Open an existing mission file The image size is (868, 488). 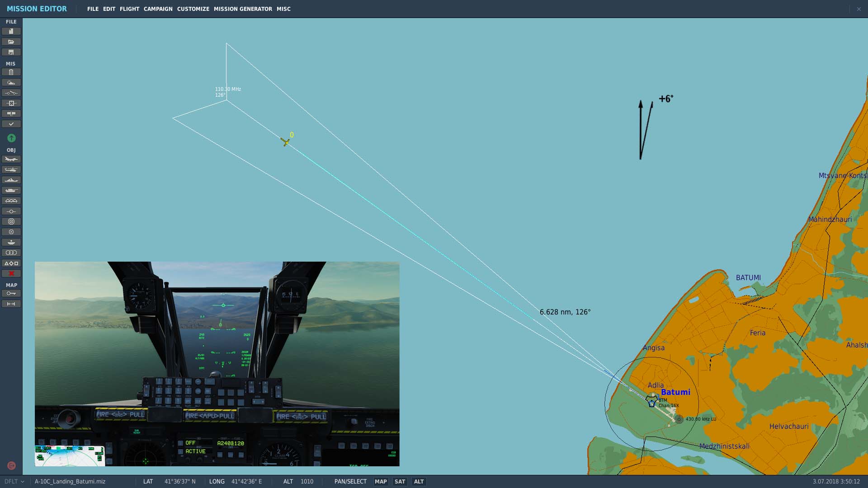(x=11, y=42)
